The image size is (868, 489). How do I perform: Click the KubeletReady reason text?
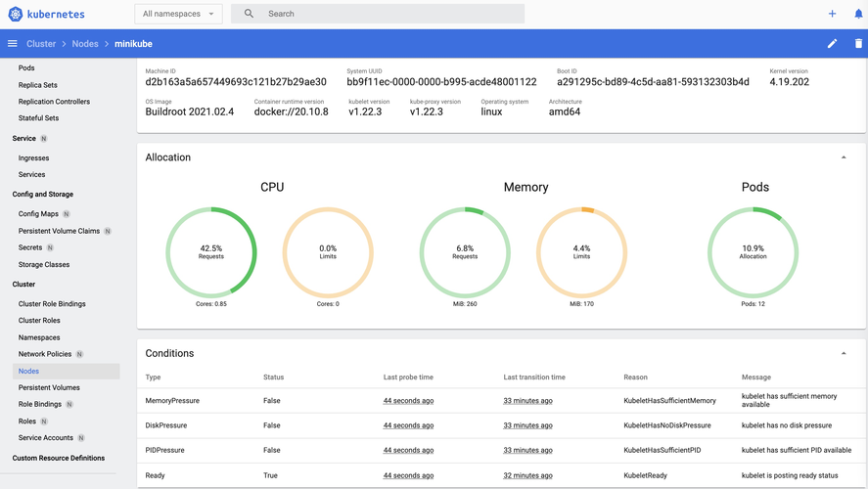pos(646,475)
